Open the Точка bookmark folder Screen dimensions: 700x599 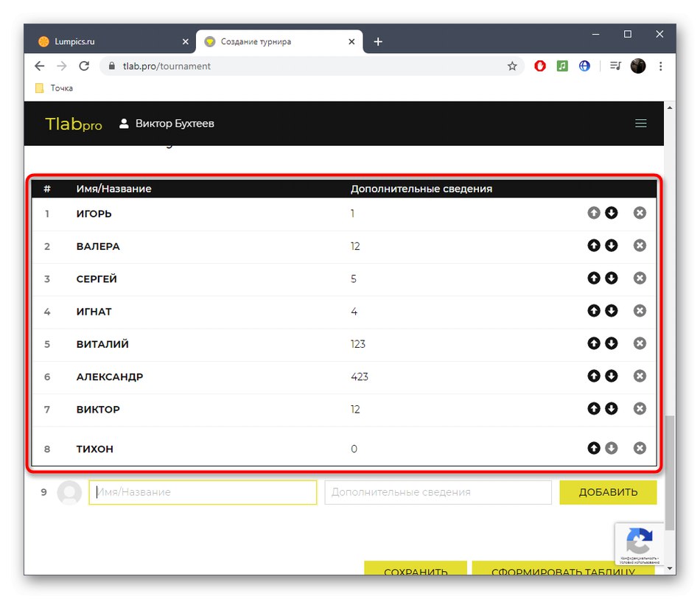click(x=54, y=88)
